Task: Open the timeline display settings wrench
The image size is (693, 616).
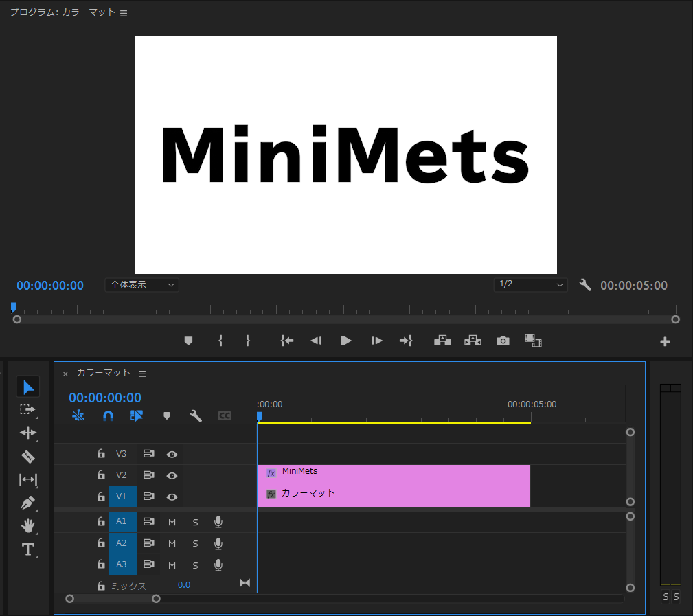Action: (194, 415)
